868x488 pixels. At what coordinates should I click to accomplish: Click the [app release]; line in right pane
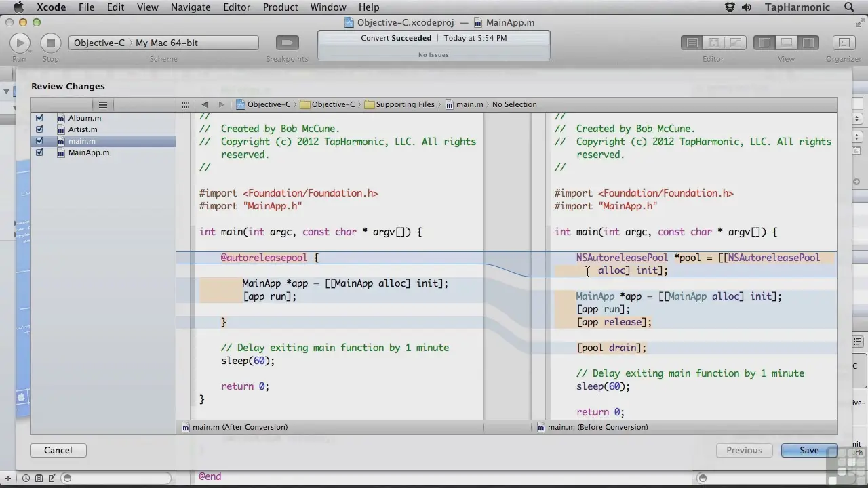pyautogui.click(x=614, y=322)
